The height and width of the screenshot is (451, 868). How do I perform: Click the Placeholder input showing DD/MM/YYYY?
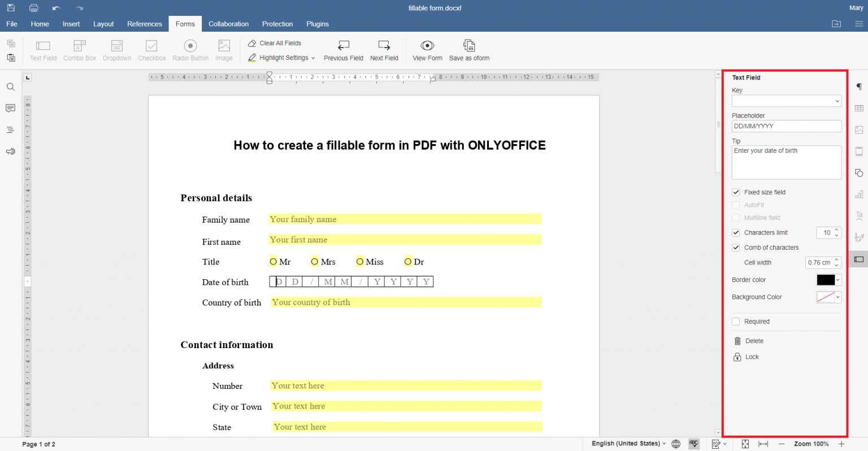coord(787,126)
